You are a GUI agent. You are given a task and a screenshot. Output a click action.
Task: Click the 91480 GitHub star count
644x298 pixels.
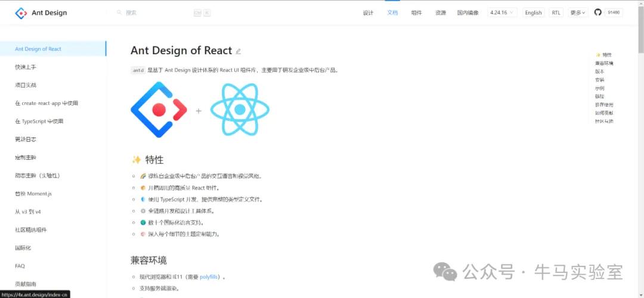(614, 13)
